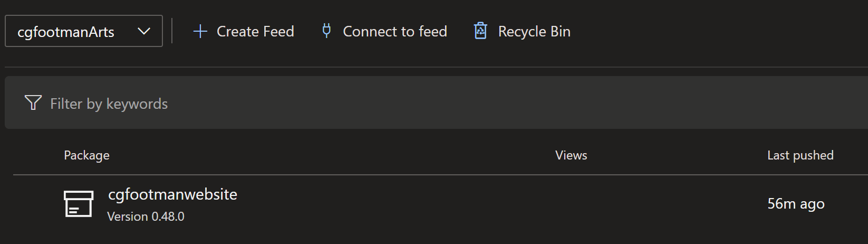Sort by the Last pushed column

point(801,155)
